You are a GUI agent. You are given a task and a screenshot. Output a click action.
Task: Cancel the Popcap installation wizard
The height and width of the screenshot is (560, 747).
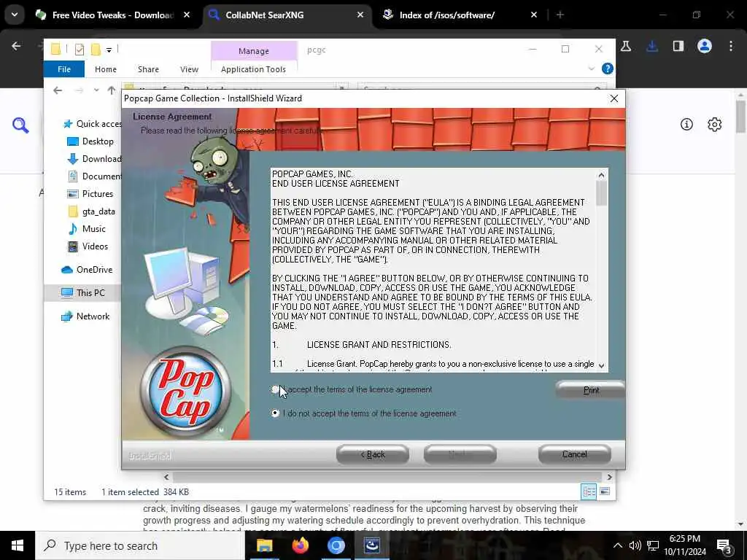coord(575,454)
